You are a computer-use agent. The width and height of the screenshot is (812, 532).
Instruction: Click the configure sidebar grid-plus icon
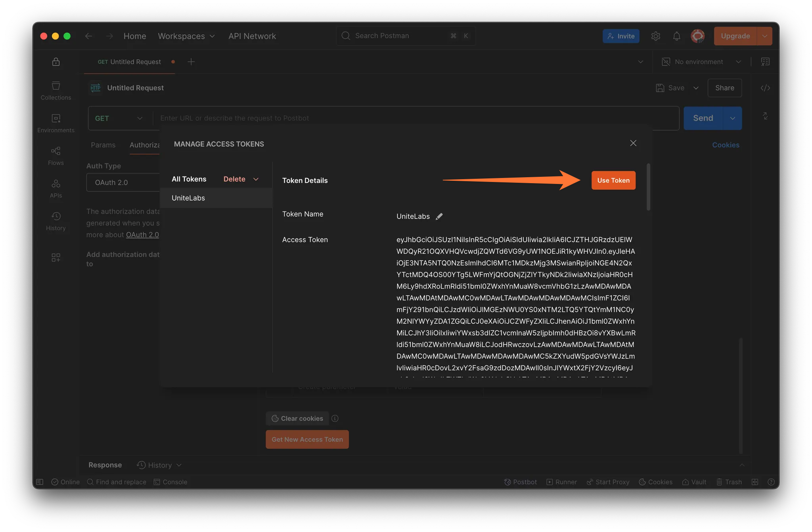point(56,258)
